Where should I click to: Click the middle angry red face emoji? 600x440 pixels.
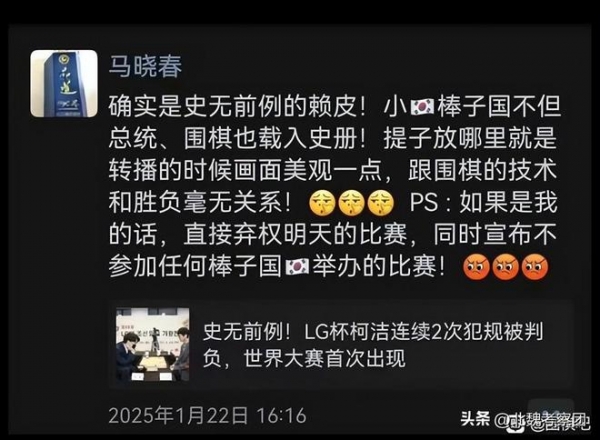pyautogui.click(x=505, y=267)
